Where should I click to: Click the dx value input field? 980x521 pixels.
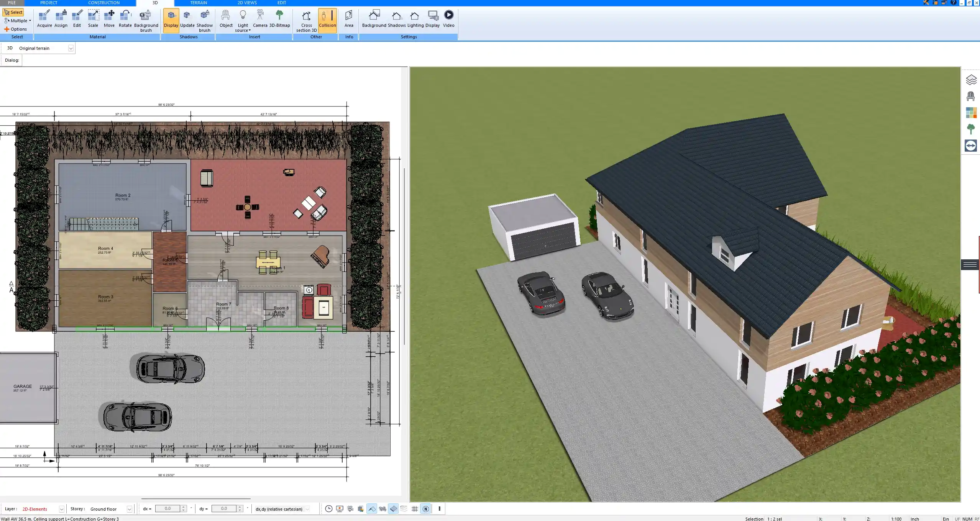(x=167, y=509)
